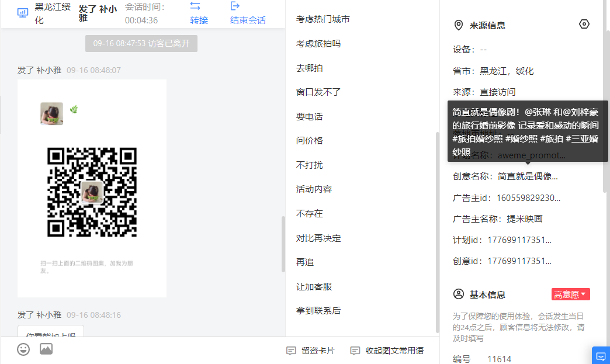The width and height of the screenshot is (610, 364).
Task: Click the message bubble below 08:48:16
Action: [x=51, y=331]
